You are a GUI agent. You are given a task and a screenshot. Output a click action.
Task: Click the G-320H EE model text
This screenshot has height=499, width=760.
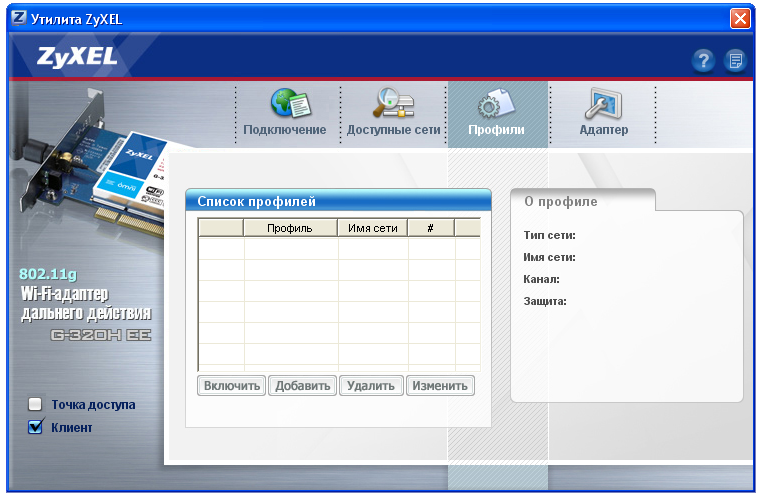(x=101, y=335)
